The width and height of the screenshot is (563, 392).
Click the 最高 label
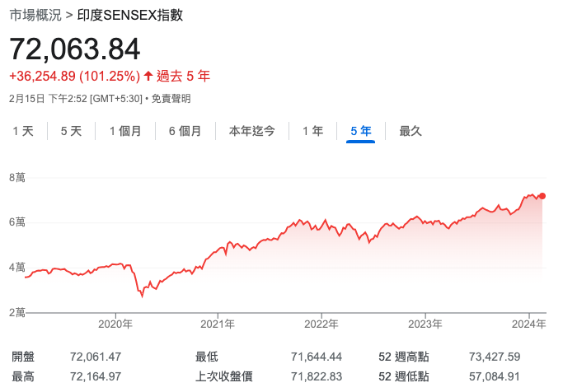(x=23, y=376)
